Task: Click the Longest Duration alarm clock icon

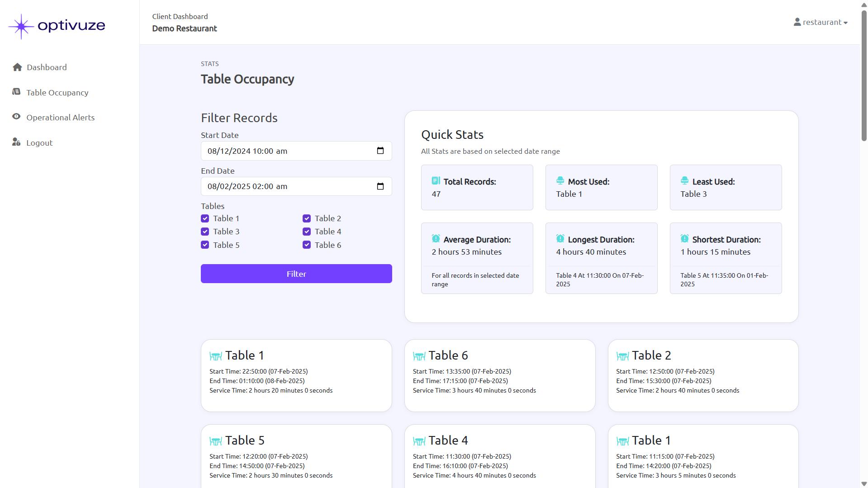Action: pos(560,239)
